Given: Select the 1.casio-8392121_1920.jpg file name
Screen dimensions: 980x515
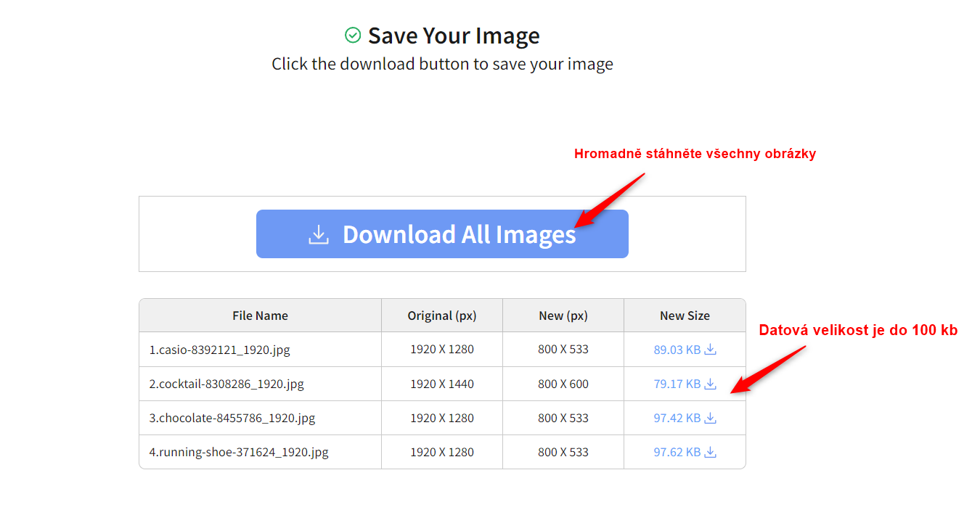Looking at the screenshot, I should (219, 350).
